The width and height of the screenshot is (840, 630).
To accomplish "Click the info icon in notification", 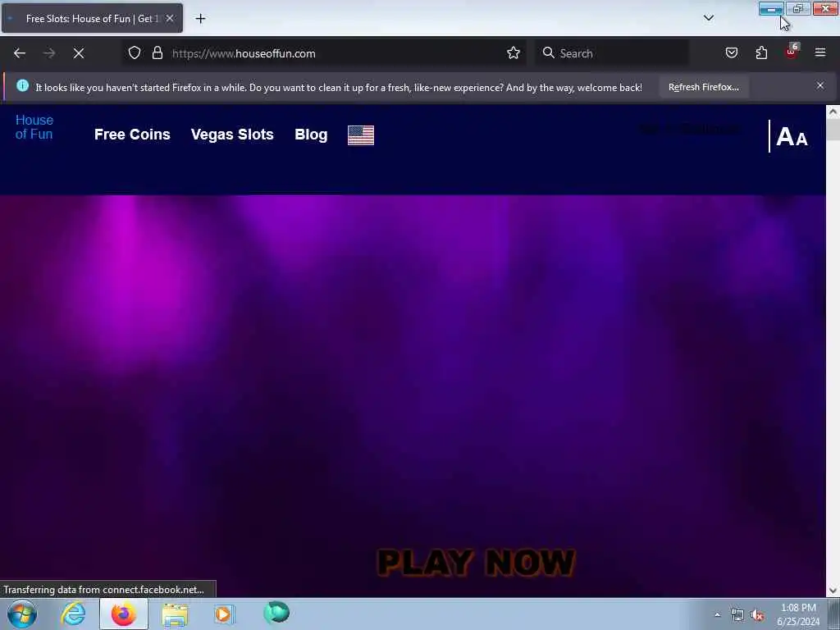I will pos(22,85).
